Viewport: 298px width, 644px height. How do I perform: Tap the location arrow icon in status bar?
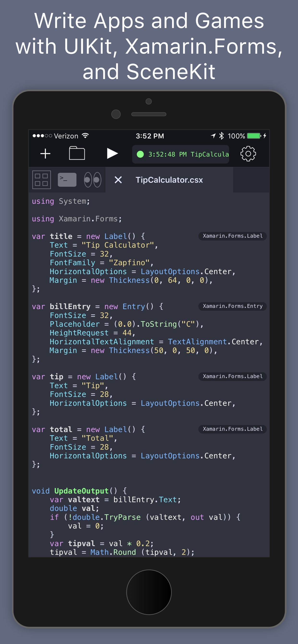[x=213, y=136]
